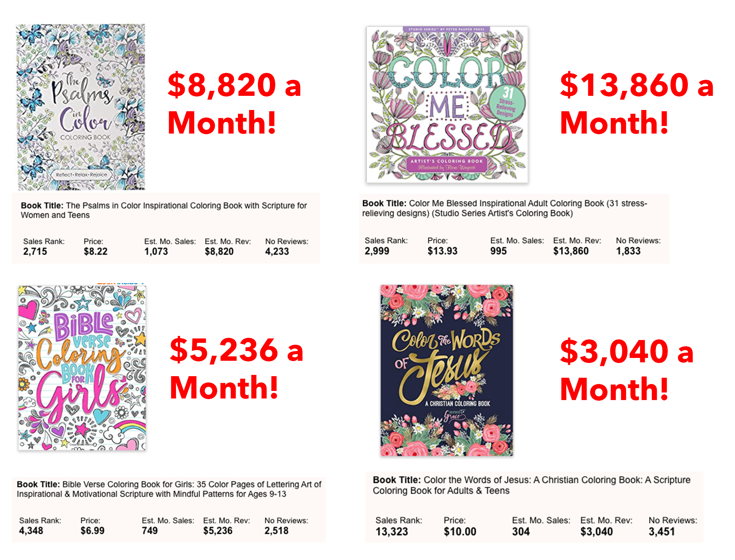Open the Color the Words of Jesus title text
Viewport: 735px width, 560px height.
pos(531,485)
